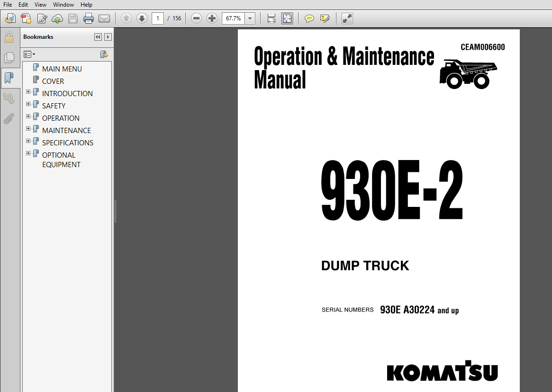This screenshot has width=552, height=392.
Task: Click the fit width scrolling icon
Action: (x=271, y=18)
